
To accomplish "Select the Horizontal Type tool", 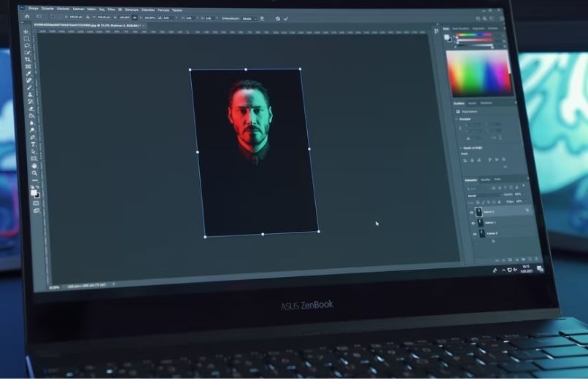I will (33, 144).
